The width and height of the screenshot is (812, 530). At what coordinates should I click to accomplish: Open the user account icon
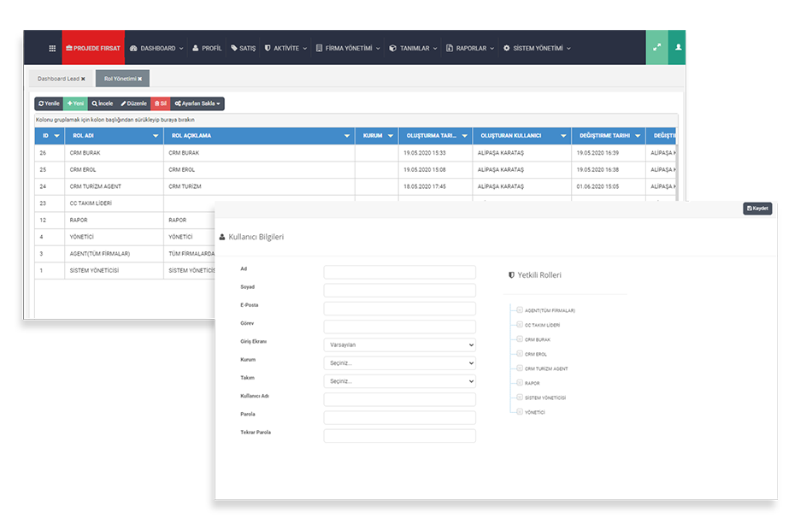tap(679, 48)
